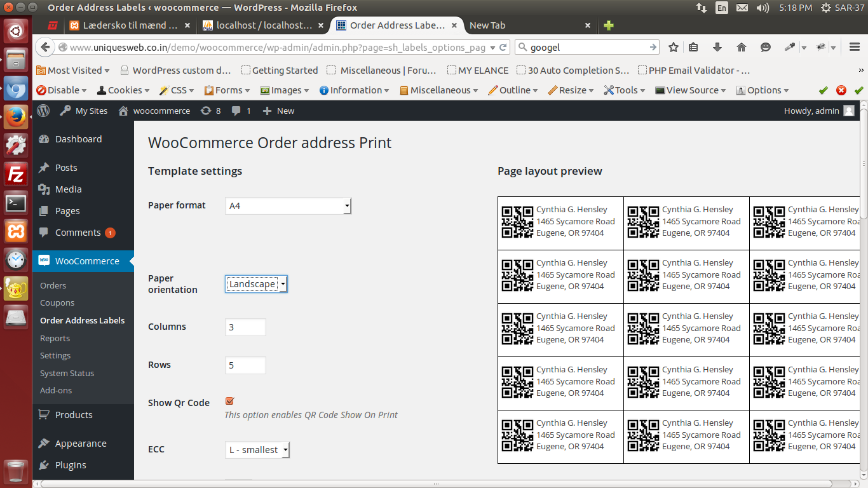Open the comments bubble in the admin bar
This screenshot has width=868, height=488.
241,111
